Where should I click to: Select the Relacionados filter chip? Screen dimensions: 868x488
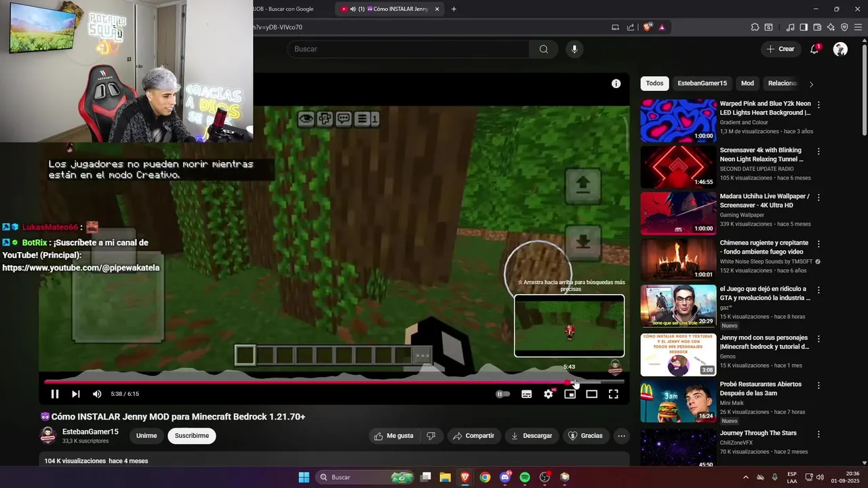pos(782,83)
